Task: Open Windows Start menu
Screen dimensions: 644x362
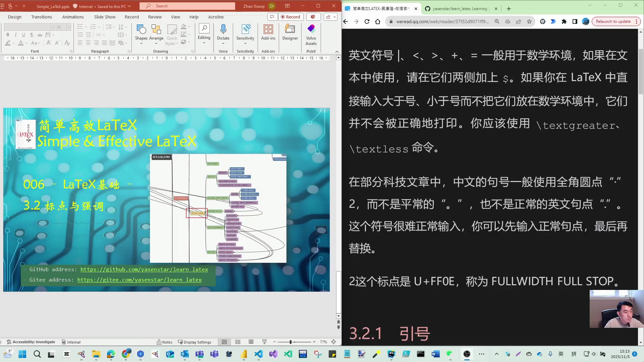Action: point(22,354)
